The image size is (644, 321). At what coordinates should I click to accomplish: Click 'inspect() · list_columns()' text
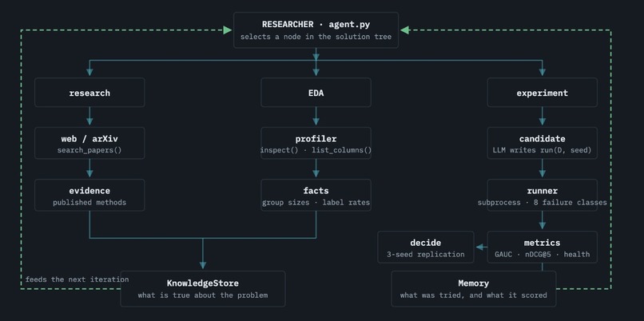click(316, 150)
